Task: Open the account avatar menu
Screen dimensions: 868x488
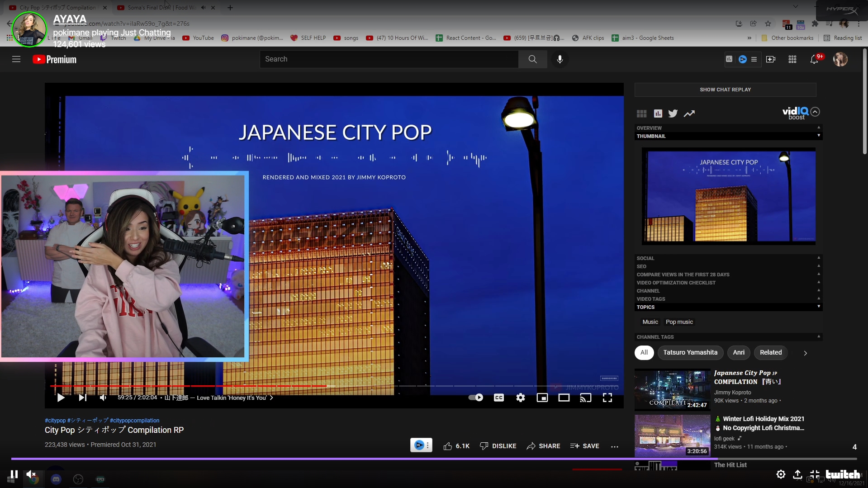Action: [x=840, y=59]
